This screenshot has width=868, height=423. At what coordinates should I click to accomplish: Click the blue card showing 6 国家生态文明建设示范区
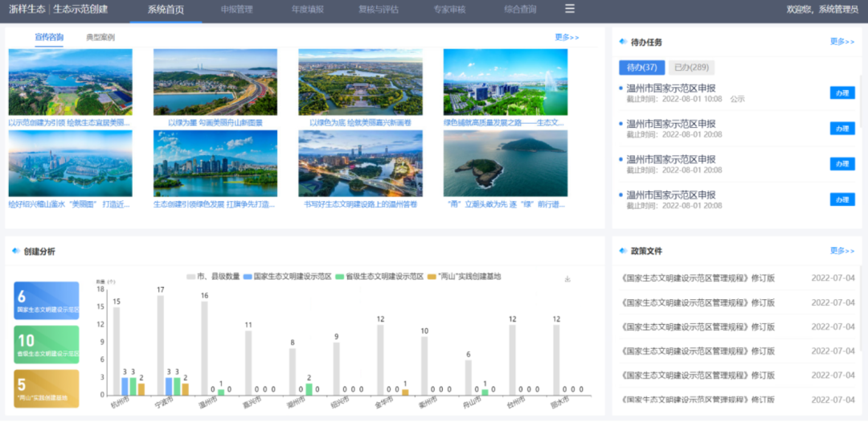click(x=47, y=301)
